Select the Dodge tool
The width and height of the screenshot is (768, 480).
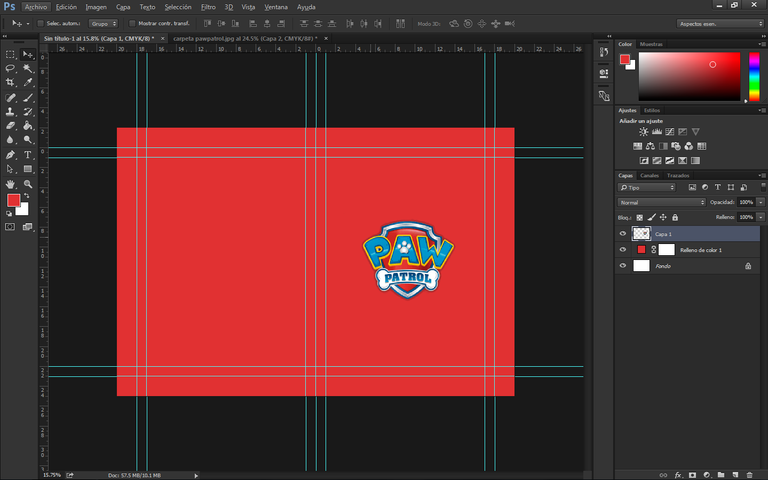click(28, 140)
